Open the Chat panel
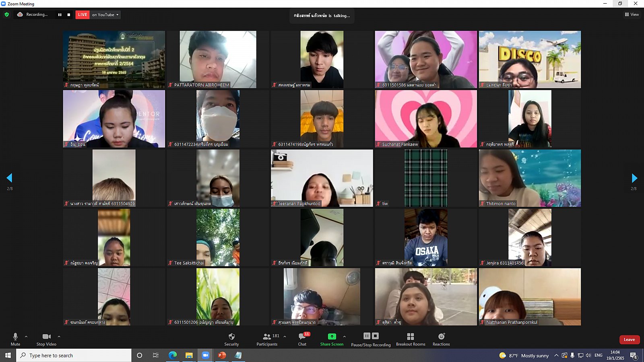644x362 pixels. [302, 339]
